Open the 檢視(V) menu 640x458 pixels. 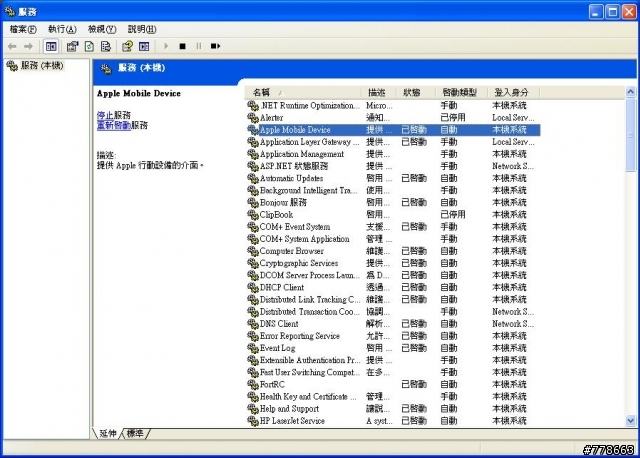(x=102, y=29)
